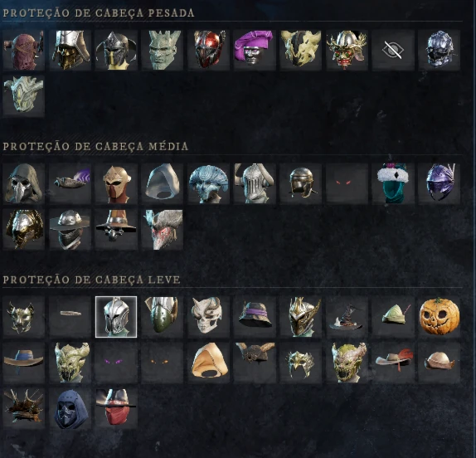Select the jack-o'-lantern pumpkin head skin
The height and width of the screenshot is (458, 476).
tap(439, 317)
